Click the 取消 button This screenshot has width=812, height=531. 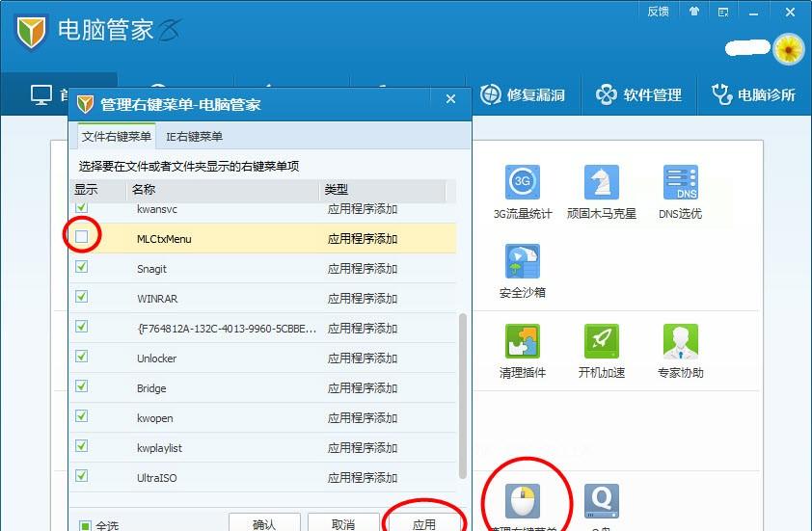coord(343,522)
